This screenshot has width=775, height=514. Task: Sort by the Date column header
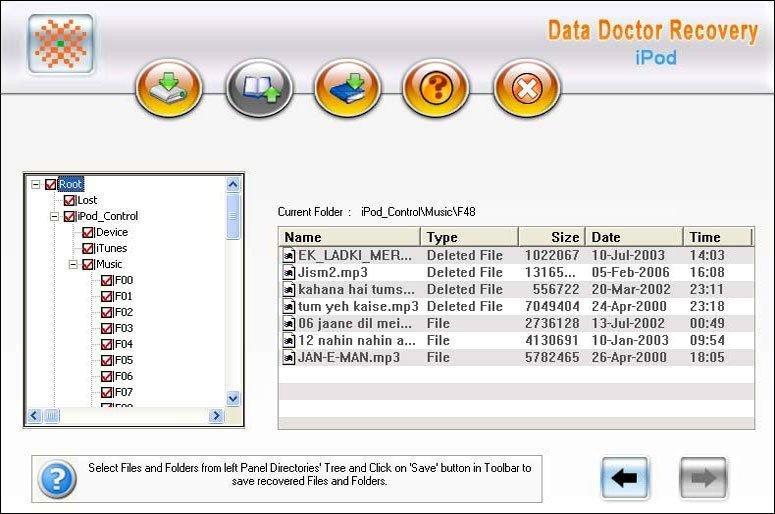pyautogui.click(x=635, y=237)
